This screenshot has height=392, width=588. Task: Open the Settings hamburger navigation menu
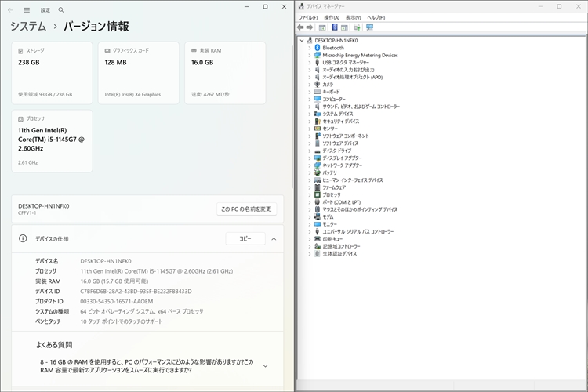click(x=27, y=10)
